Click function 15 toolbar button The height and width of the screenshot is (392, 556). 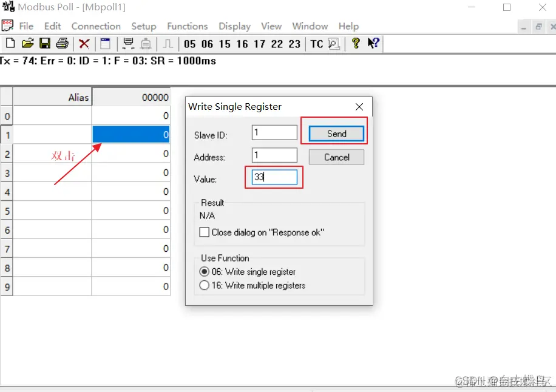pos(225,44)
